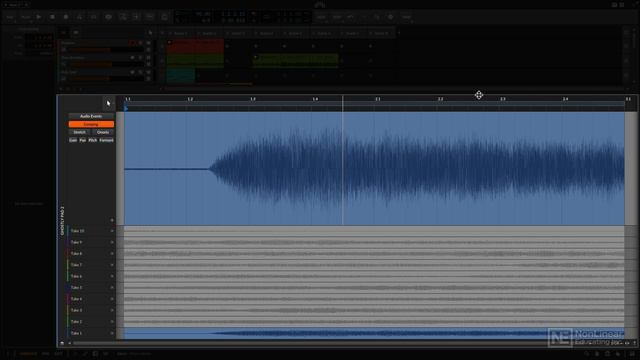Screen dimensions: 640x360
Task: Select the Take 9 label
Action: [x=76, y=242]
